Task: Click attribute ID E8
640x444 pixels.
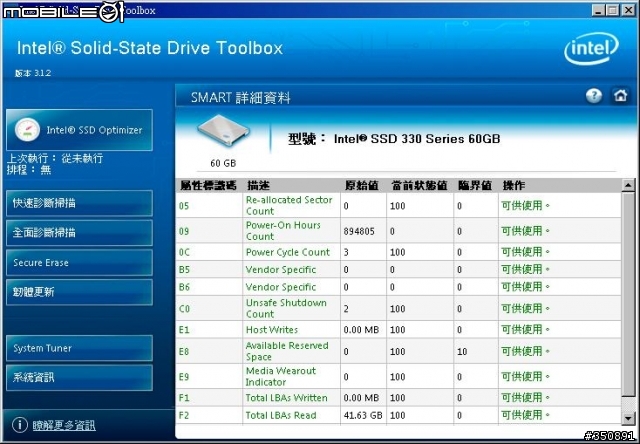Action: [x=184, y=351]
